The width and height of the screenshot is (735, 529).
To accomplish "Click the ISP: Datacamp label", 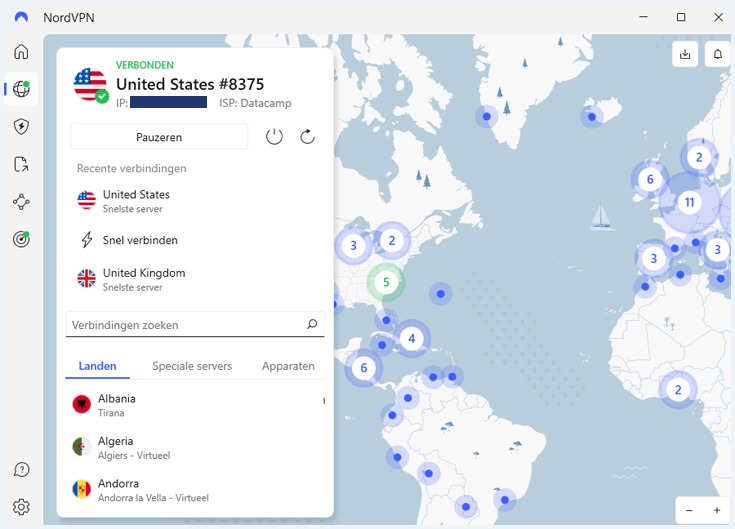I will coord(255,103).
